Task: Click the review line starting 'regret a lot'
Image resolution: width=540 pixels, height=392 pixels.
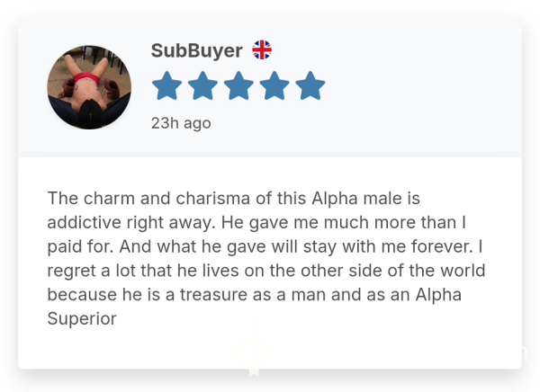Action: click(266, 271)
